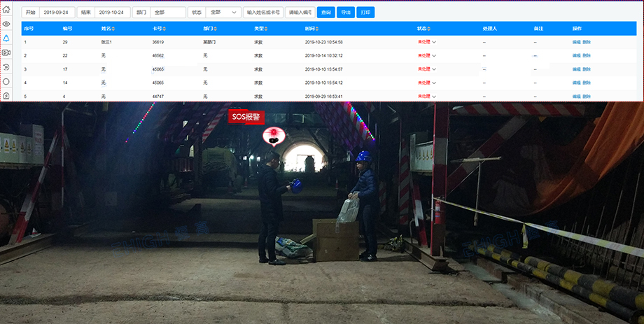
Task: Open the 未处理 status dropdown in row 1
Action: click(x=434, y=42)
